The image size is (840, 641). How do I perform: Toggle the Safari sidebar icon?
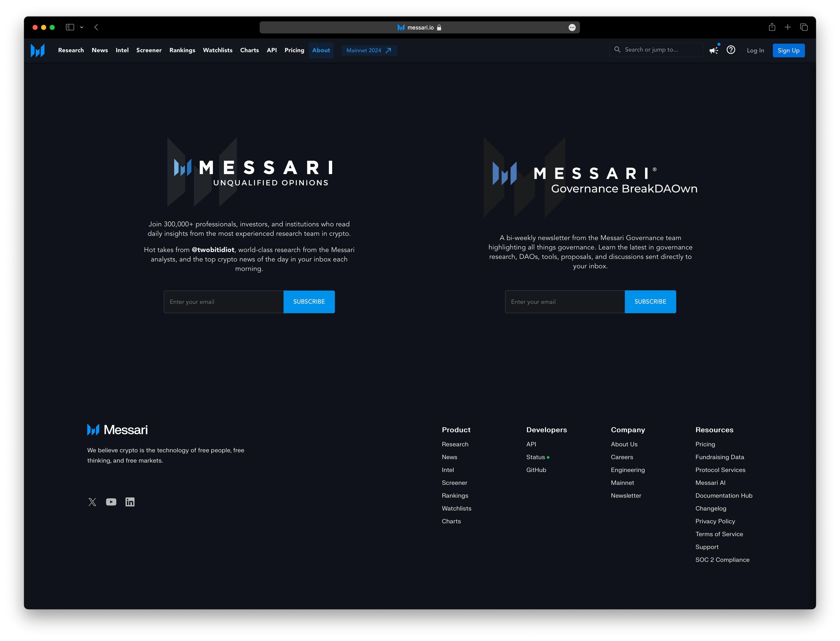(x=70, y=27)
